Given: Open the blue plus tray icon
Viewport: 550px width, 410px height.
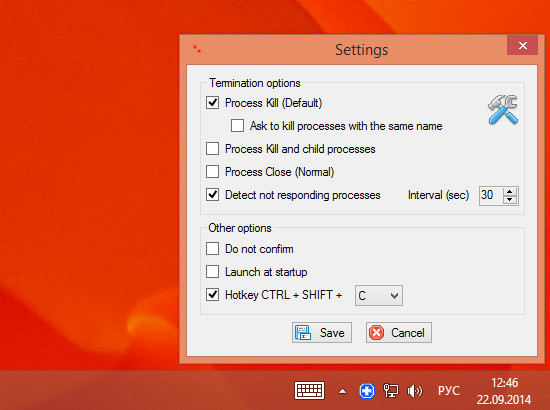Looking at the screenshot, I should (367, 391).
